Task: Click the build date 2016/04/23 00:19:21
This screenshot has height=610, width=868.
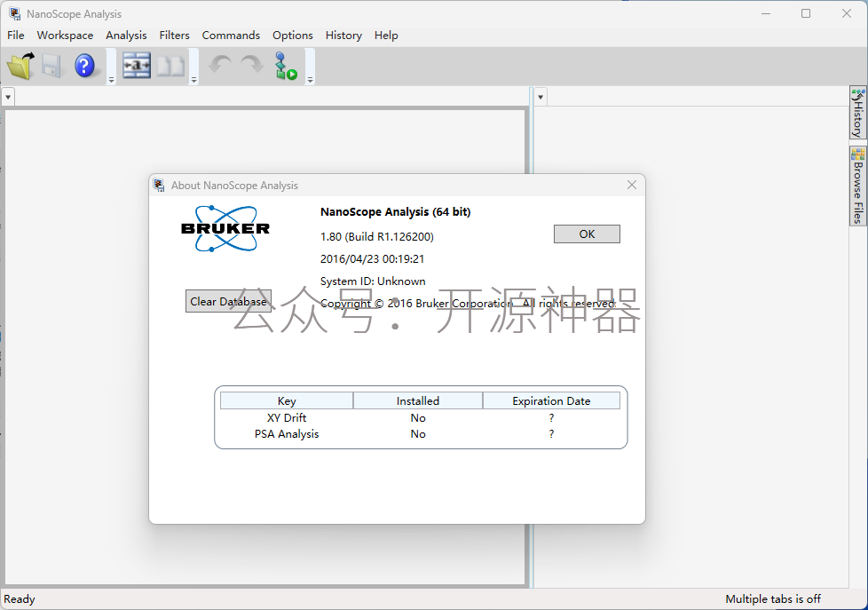Action: [x=372, y=258]
